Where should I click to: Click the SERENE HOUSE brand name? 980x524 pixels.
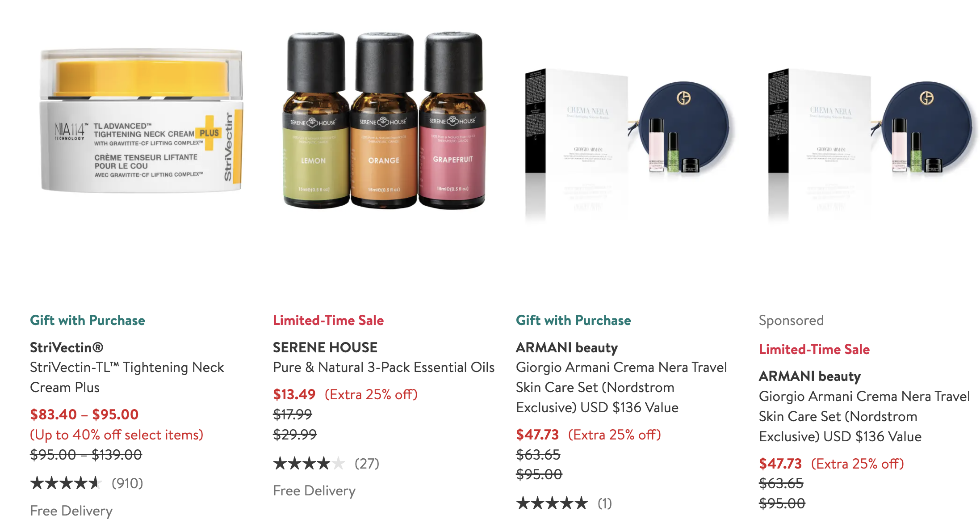tap(325, 347)
